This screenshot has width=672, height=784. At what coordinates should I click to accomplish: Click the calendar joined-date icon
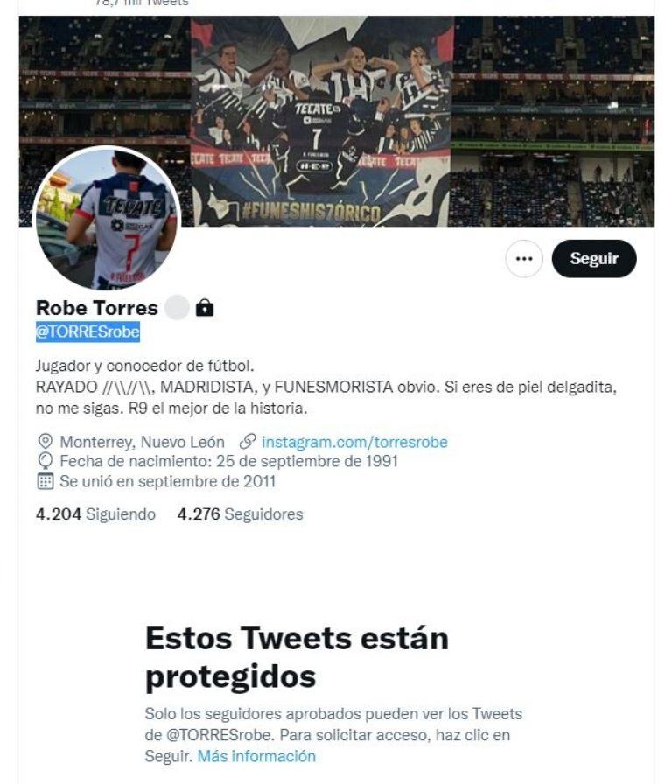point(45,481)
